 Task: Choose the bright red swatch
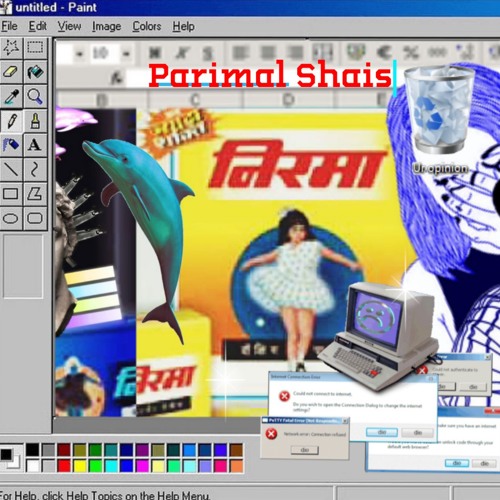tap(64, 466)
